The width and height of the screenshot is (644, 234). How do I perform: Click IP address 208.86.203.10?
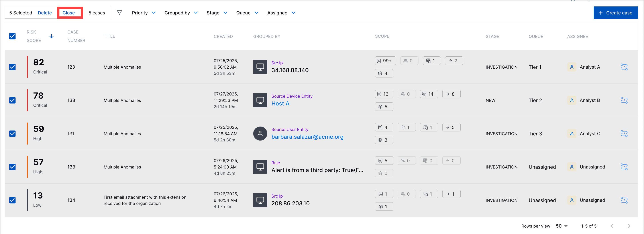click(x=290, y=203)
